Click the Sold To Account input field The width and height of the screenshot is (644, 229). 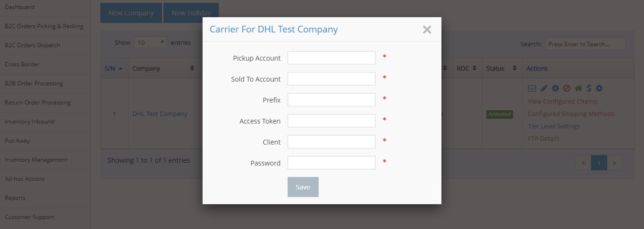click(x=332, y=79)
